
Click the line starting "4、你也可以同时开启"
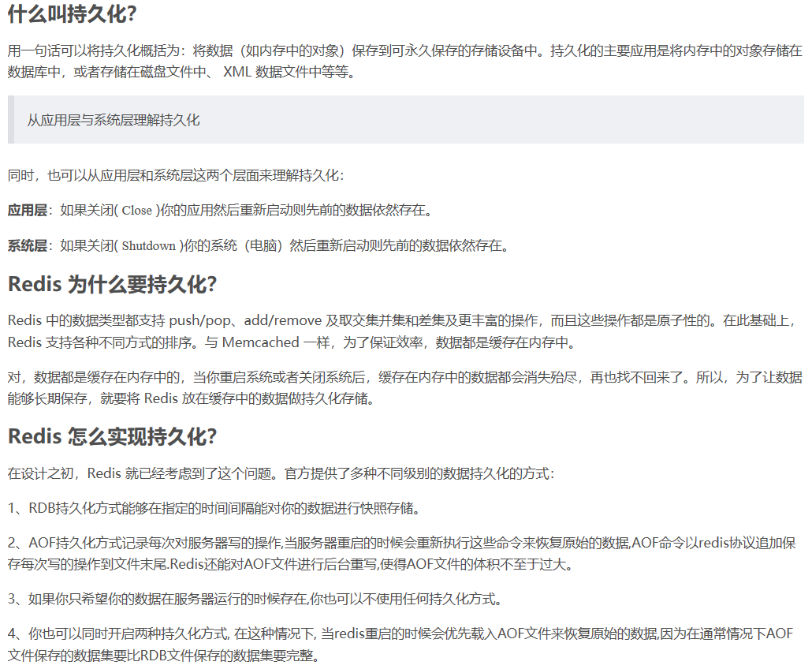click(400, 633)
